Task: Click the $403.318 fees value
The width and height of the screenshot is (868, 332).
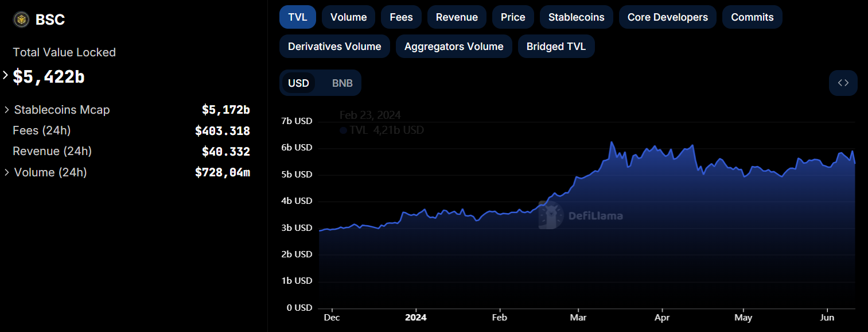Action: click(x=223, y=131)
